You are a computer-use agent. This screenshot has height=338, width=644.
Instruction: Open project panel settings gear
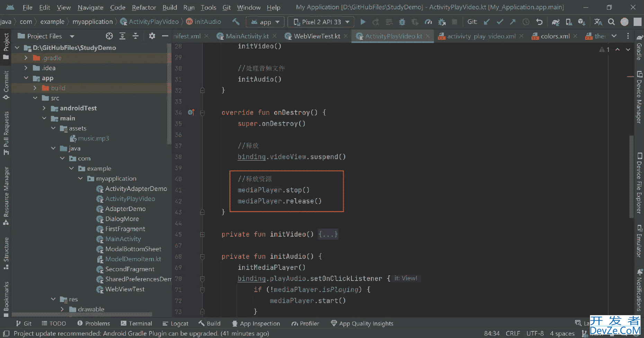click(152, 36)
